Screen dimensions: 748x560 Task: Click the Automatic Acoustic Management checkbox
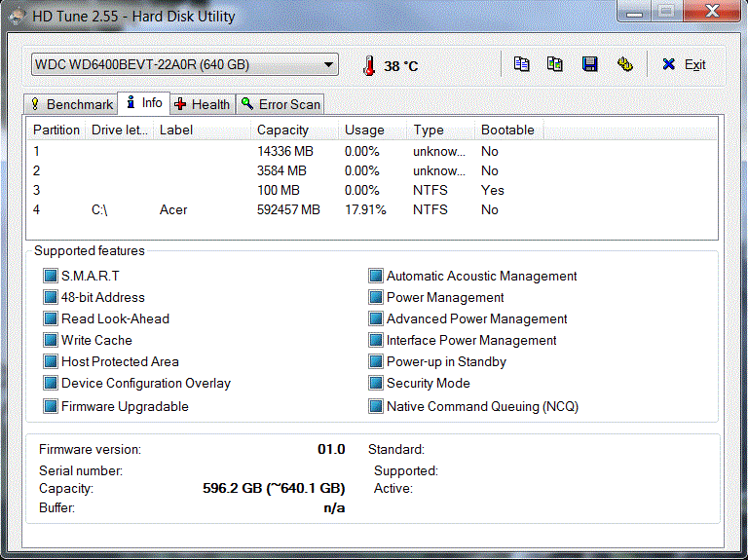(375, 276)
